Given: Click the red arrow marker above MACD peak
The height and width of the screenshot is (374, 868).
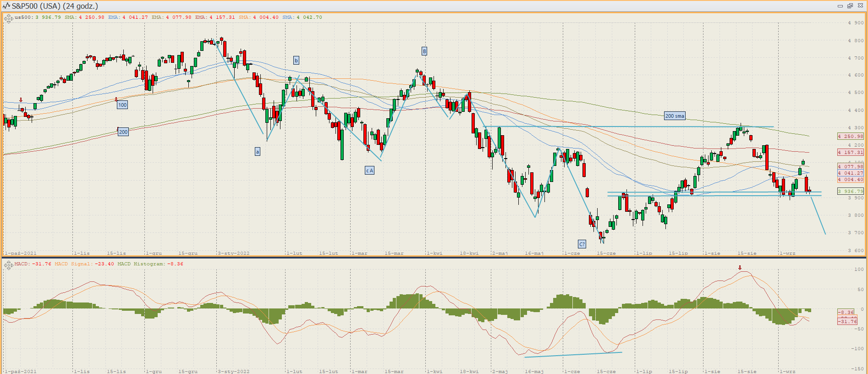Looking at the screenshot, I should 740,268.
